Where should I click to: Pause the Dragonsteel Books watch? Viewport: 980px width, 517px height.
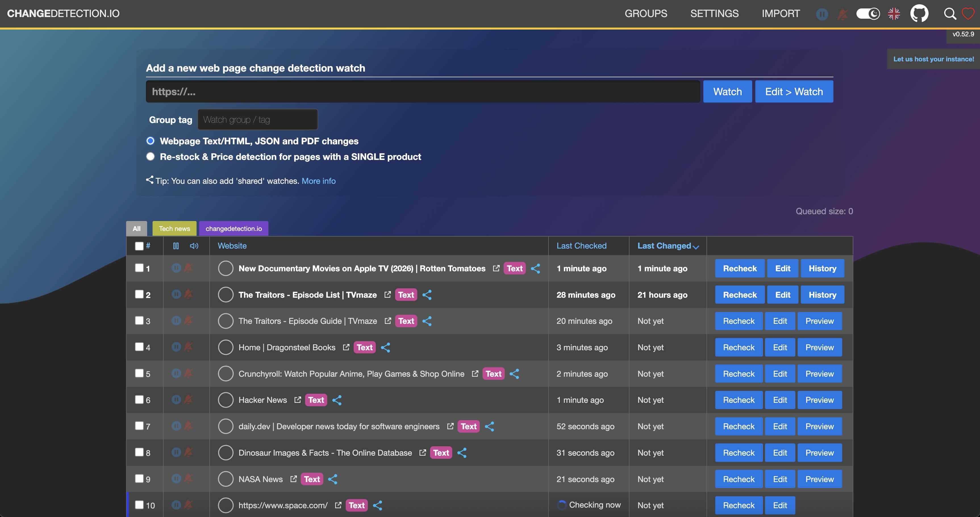click(x=176, y=347)
